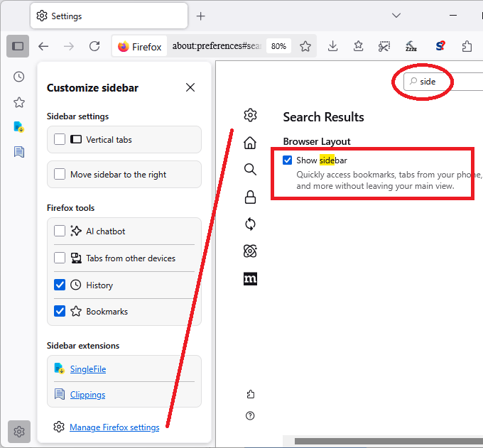Open the Downloads panel

[332, 46]
